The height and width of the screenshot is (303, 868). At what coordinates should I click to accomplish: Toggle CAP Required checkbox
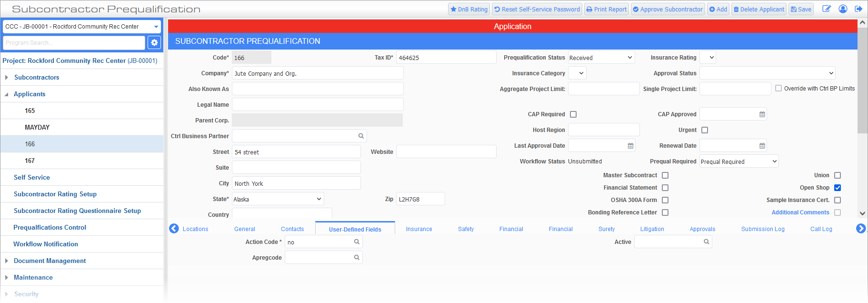pos(573,114)
